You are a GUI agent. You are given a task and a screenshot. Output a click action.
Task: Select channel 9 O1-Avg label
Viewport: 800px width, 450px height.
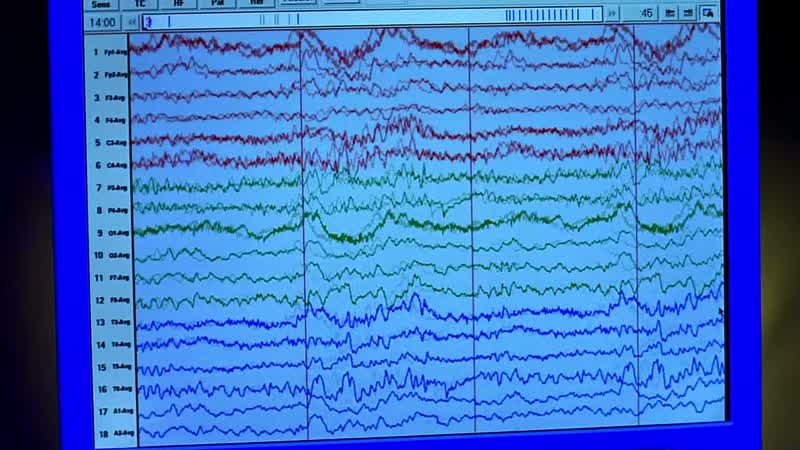coord(112,233)
